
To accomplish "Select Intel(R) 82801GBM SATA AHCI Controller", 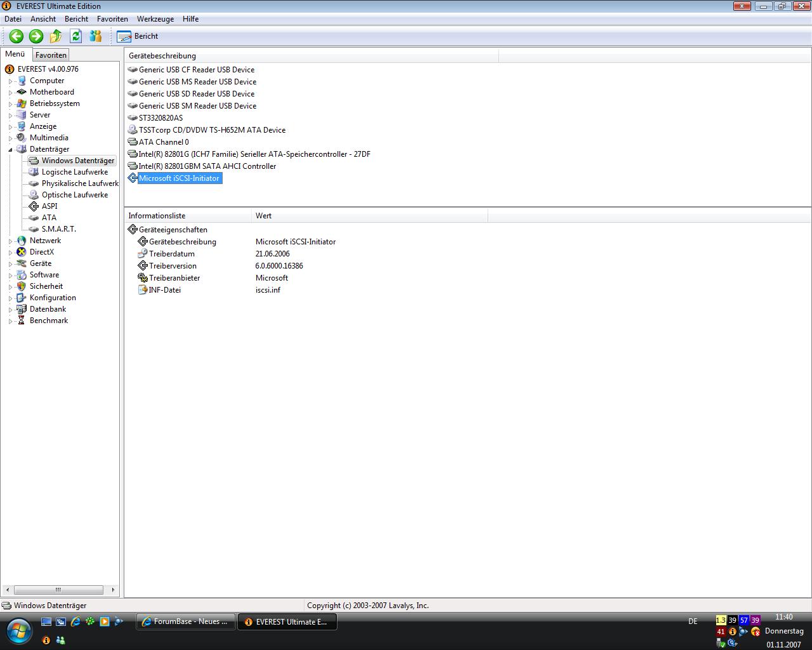I will click(207, 166).
